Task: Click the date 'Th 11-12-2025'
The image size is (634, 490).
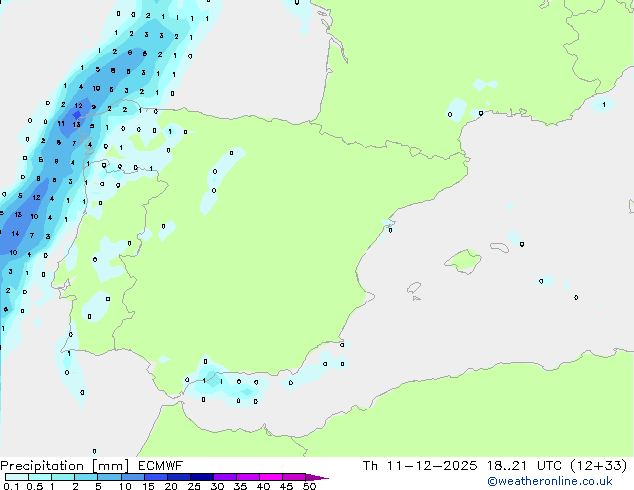Action: coord(420,466)
